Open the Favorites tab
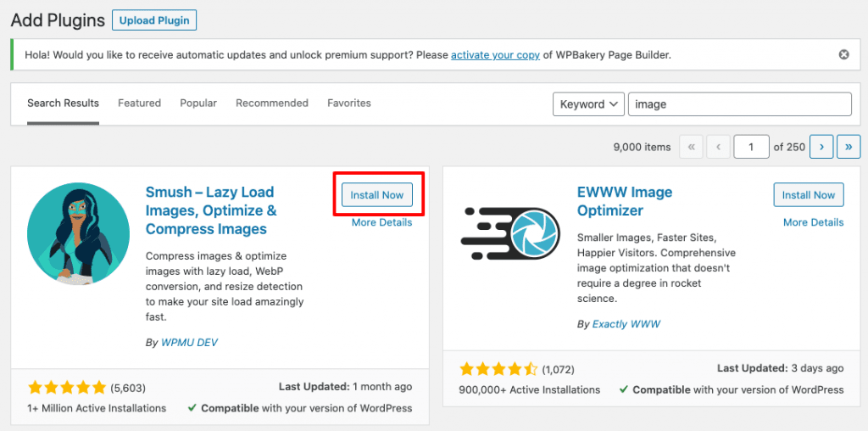 pos(349,104)
